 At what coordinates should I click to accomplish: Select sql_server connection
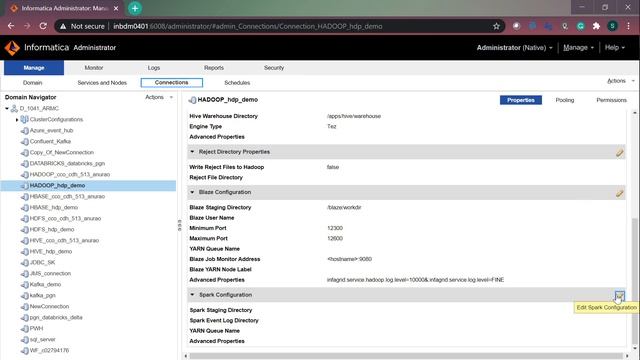pos(42,340)
